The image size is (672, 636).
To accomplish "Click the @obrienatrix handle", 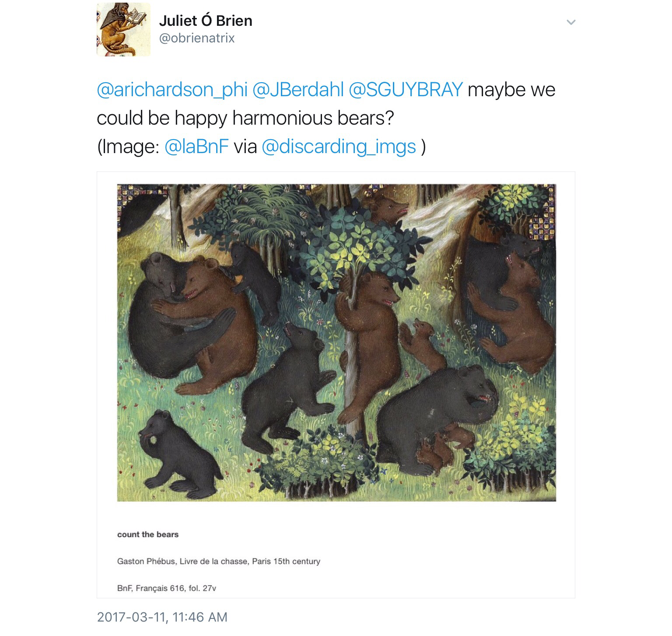I will (197, 38).
